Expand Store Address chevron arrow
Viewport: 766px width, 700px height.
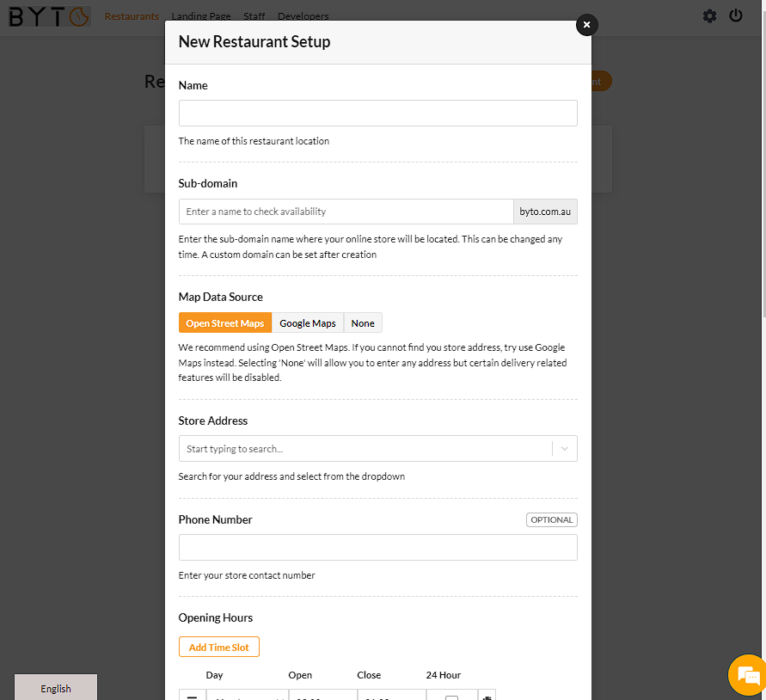click(x=564, y=449)
